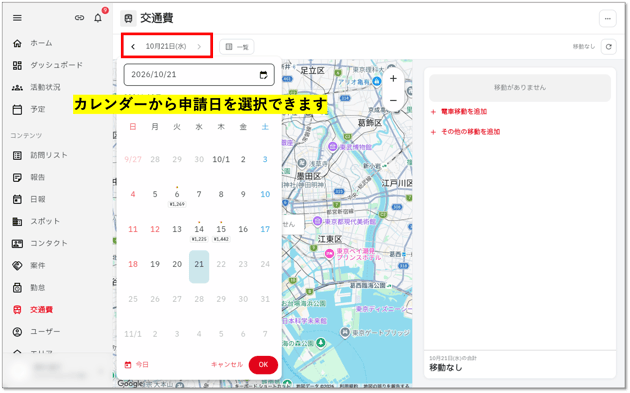Select October 10 Saturday in the calendar
Viewport: 630px width, 393px height.
click(265, 194)
